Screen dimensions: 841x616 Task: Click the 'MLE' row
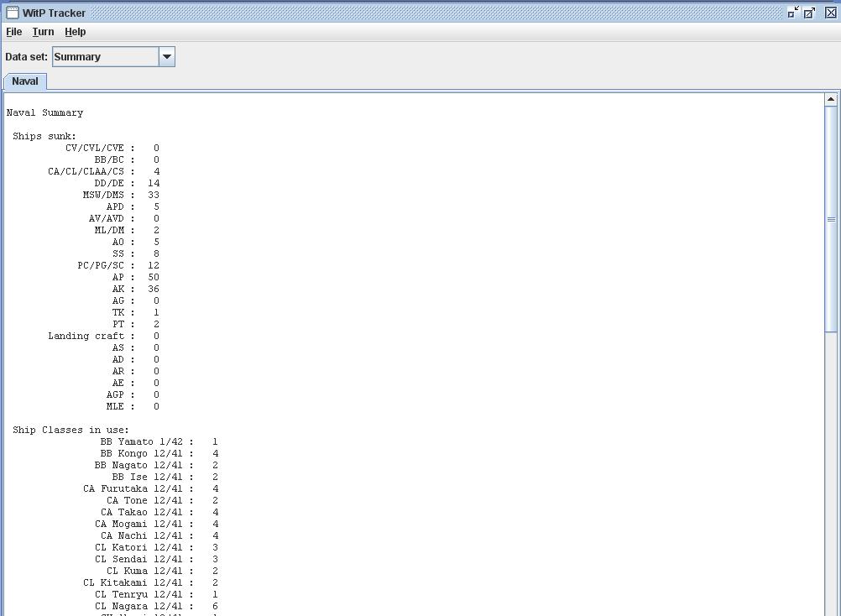(x=133, y=408)
